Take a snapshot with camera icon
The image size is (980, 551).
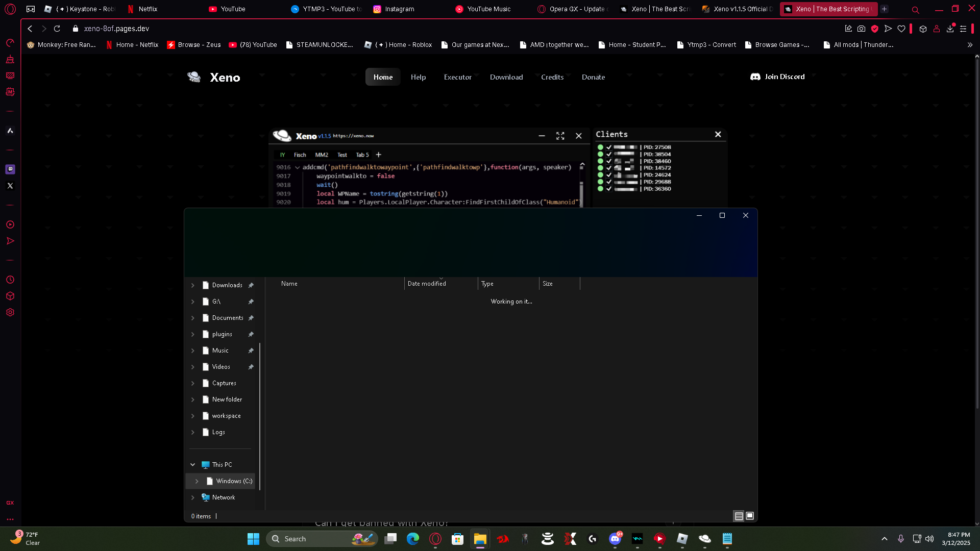tap(862, 29)
